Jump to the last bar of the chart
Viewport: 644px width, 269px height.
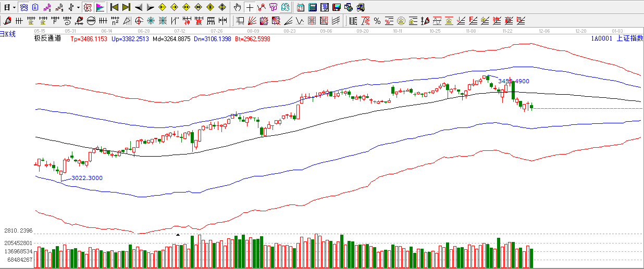pos(126,7)
